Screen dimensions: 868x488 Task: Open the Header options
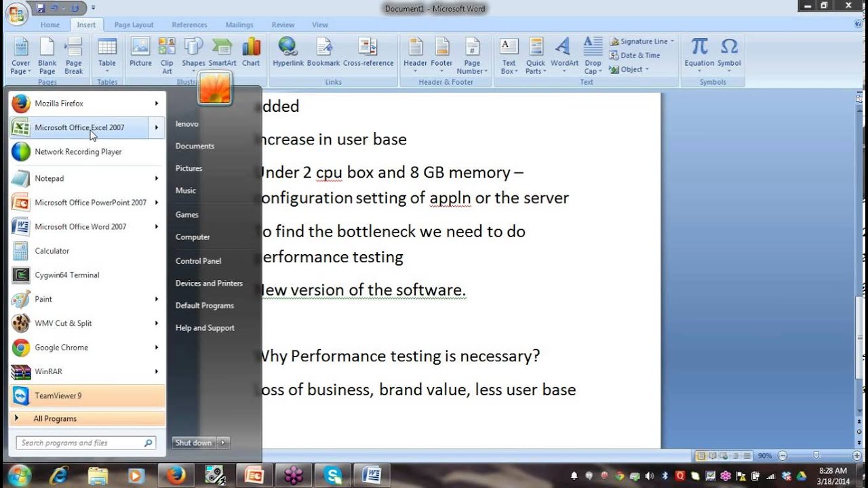[415, 56]
